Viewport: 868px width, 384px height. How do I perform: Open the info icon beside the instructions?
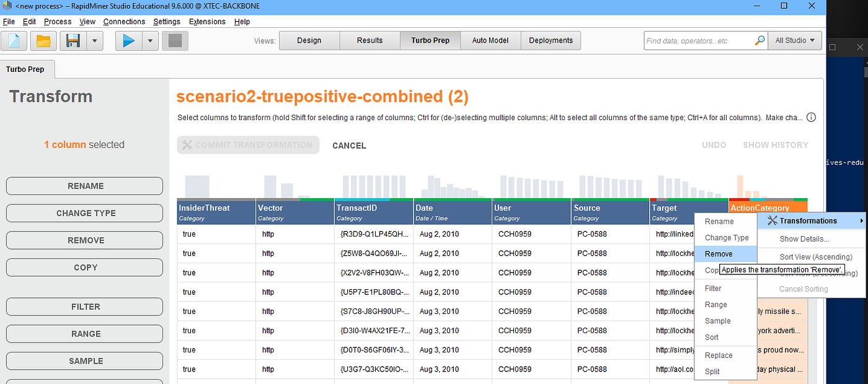point(811,117)
